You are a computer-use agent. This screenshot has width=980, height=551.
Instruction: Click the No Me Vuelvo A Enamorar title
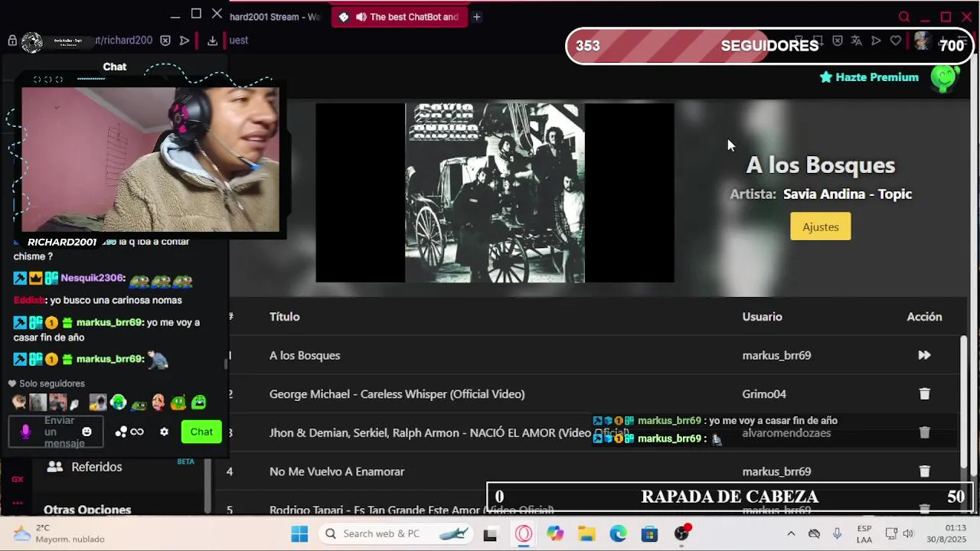[337, 471]
